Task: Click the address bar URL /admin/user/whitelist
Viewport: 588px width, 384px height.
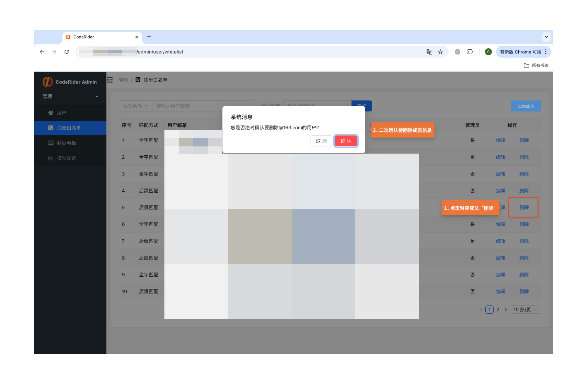Action: pyautogui.click(x=160, y=52)
